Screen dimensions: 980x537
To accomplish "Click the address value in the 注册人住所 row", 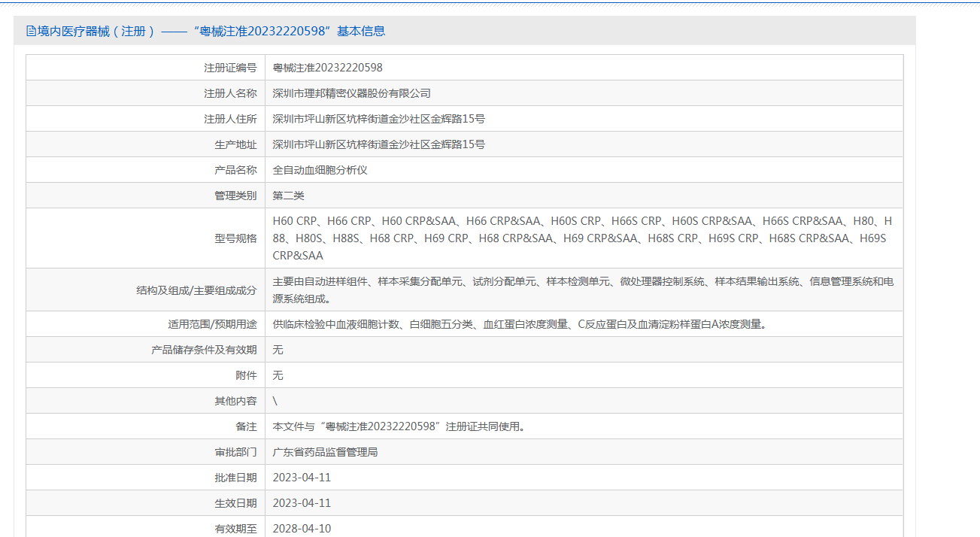I will pyautogui.click(x=378, y=119).
